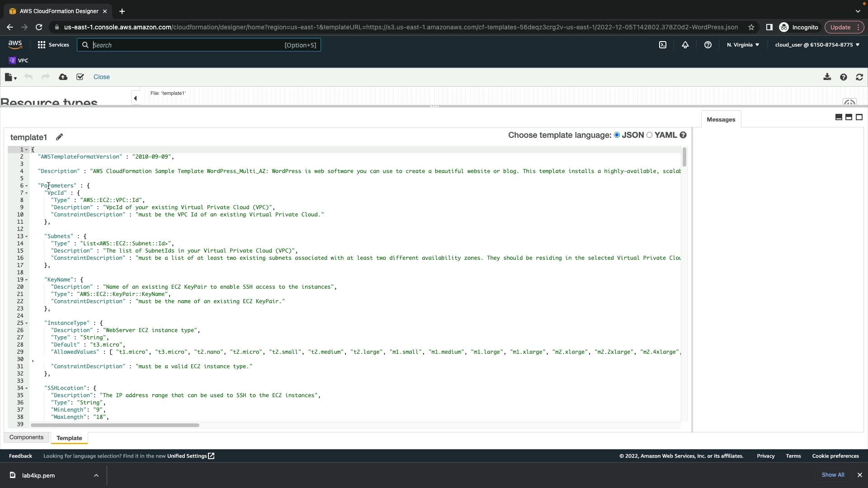This screenshot has height=488, width=868.
Task: Collapse the resource types pane with left arrow
Action: click(135, 98)
